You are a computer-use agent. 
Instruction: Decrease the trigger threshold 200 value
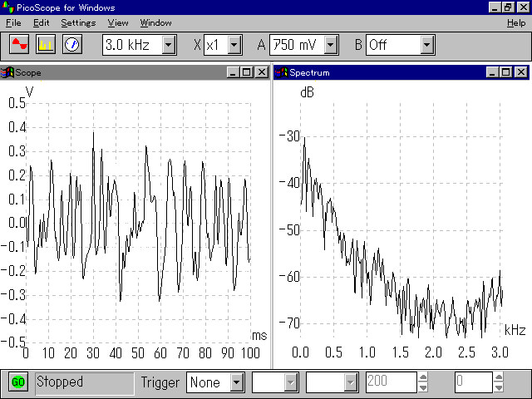[x=423, y=387]
